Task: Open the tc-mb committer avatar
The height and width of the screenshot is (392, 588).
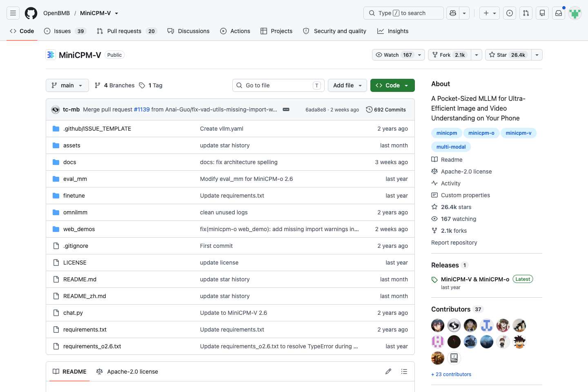Action: click(56, 109)
